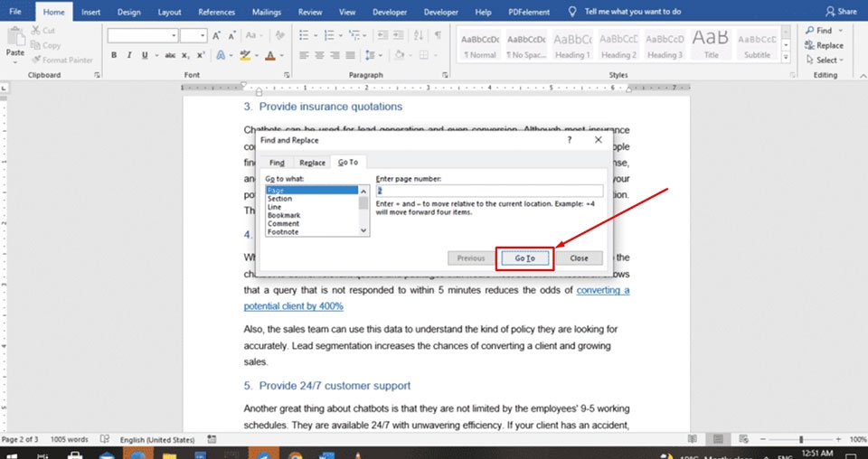Expand the Styles gallery More arrow
The image size is (868, 459).
pyautogui.click(x=786, y=55)
